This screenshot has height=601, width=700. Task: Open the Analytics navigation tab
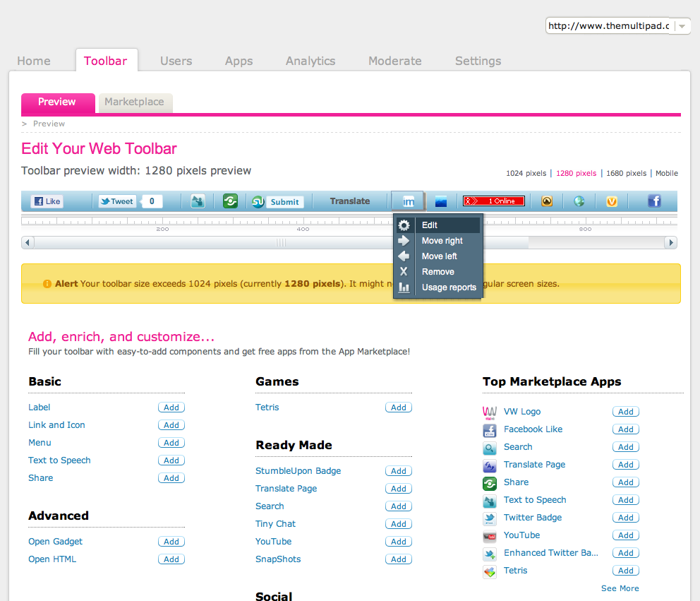pos(310,61)
